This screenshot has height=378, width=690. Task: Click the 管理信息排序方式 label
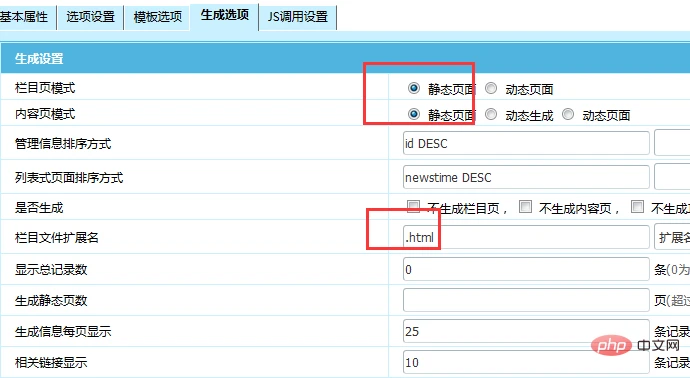63,143
